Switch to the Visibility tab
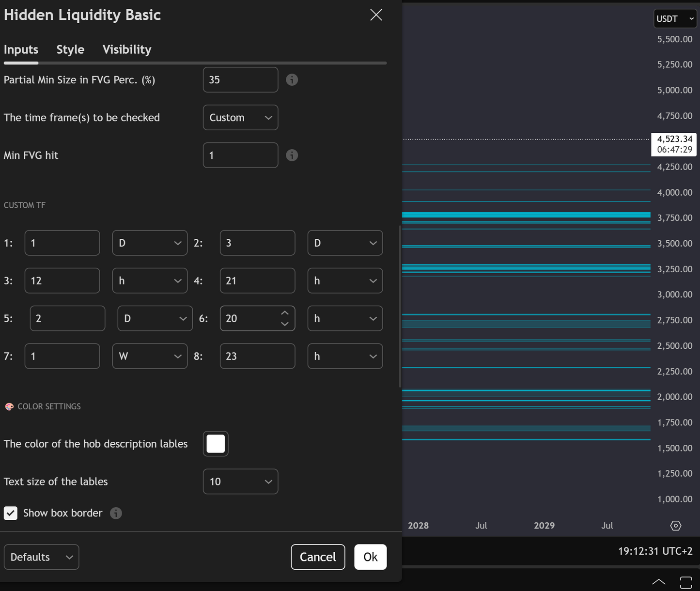Image resolution: width=700 pixels, height=591 pixels. (x=127, y=49)
